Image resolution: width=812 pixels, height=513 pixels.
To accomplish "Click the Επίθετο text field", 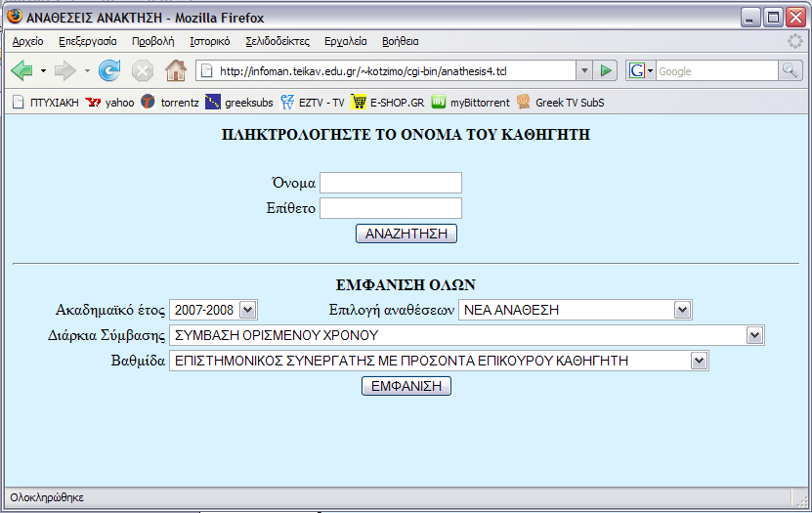I will [x=391, y=208].
